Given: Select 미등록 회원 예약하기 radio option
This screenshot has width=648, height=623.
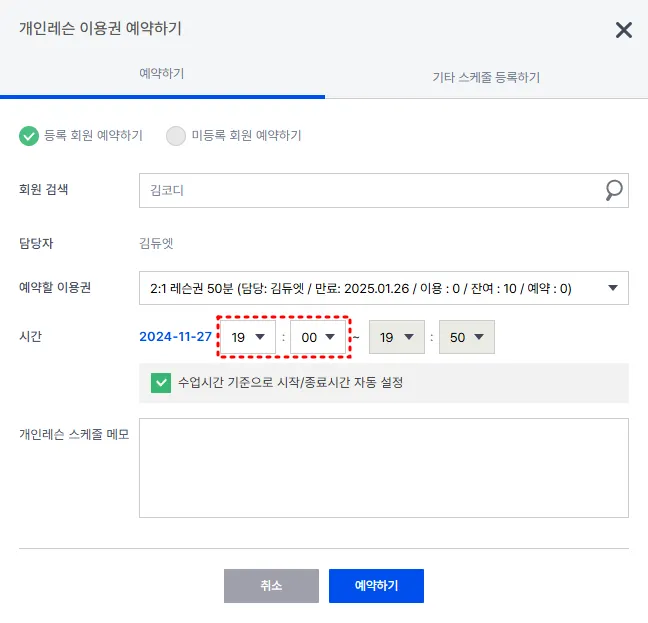Looking at the screenshot, I should (176, 136).
